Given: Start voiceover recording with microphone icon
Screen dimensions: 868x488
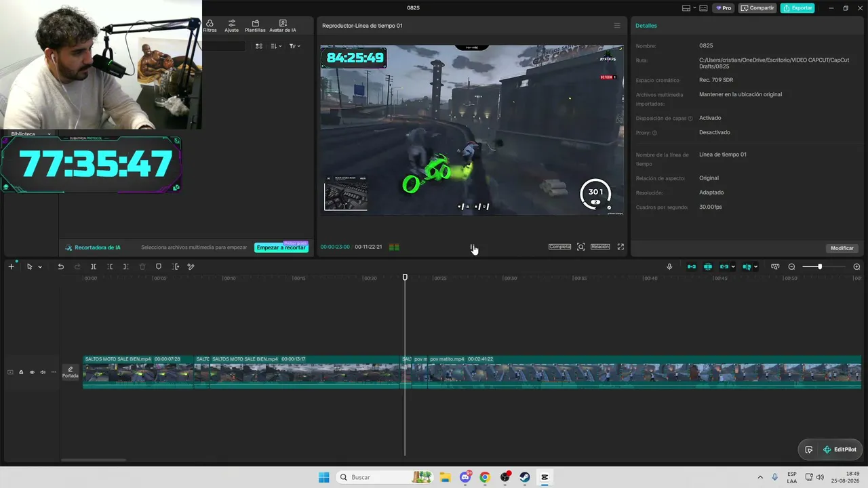Looking at the screenshot, I should (669, 266).
